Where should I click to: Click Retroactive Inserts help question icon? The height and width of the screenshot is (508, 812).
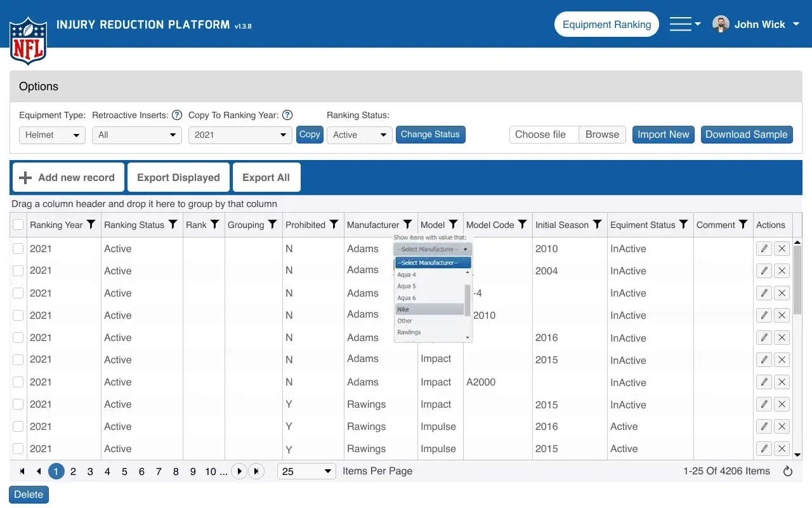coord(177,115)
